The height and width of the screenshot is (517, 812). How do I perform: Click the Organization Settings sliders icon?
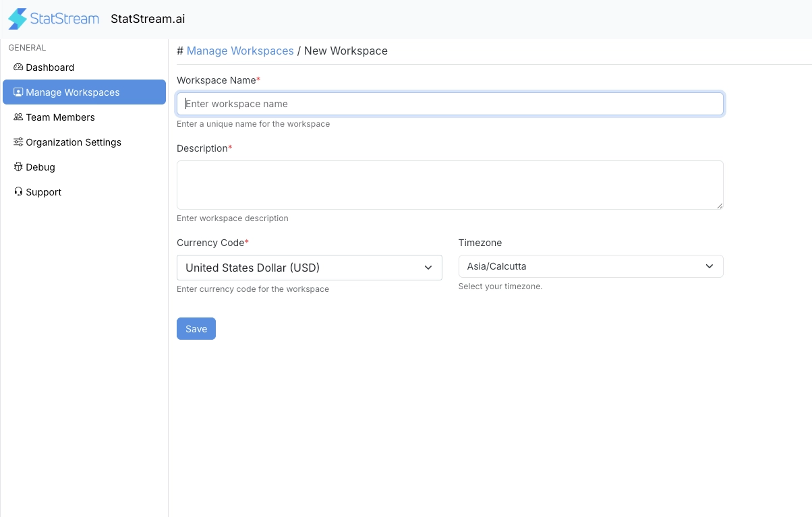pyautogui.click(x=18, y=142)
